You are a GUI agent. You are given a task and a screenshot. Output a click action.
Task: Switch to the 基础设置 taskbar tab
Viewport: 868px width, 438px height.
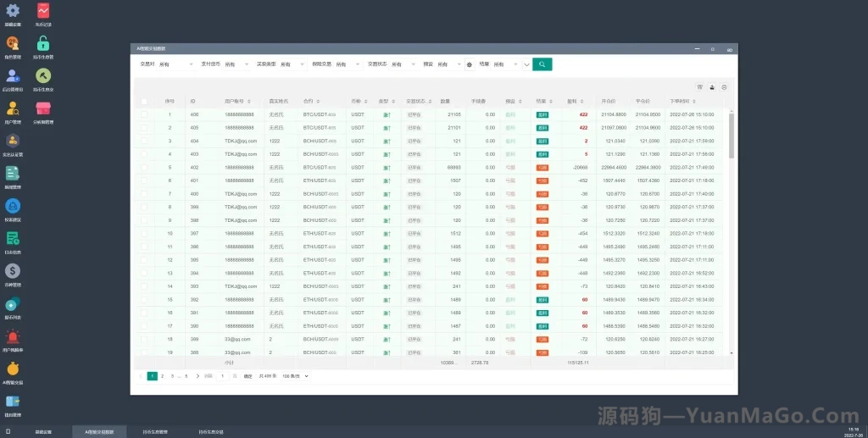[43, 431]
